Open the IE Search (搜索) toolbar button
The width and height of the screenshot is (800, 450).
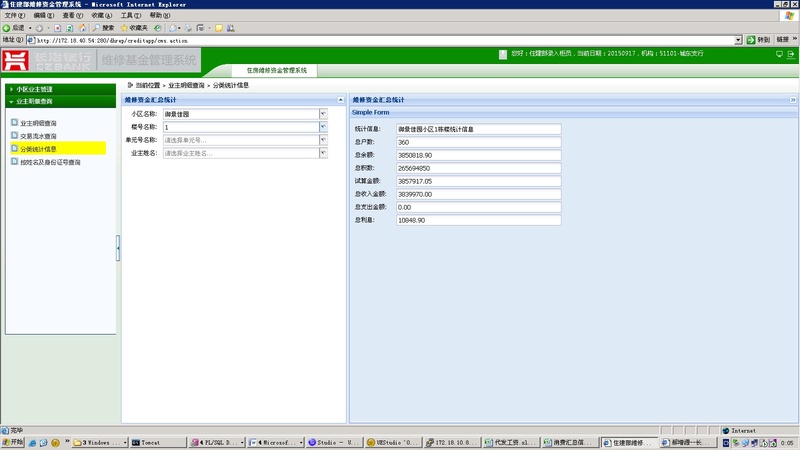click(104, 28)
